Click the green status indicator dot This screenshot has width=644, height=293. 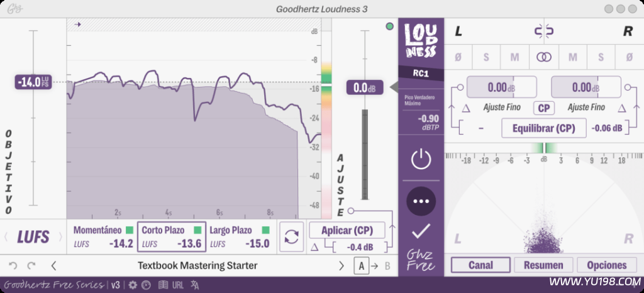(389, 26)
